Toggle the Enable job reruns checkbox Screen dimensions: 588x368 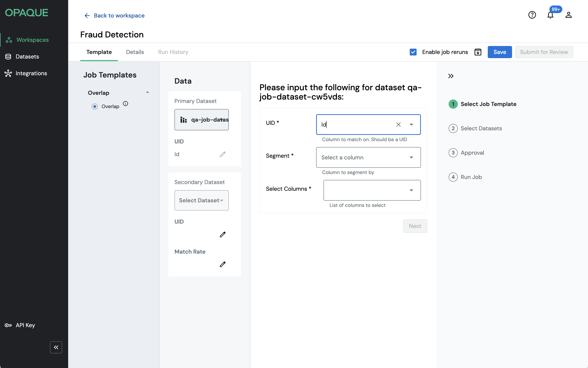tap(413, 52)
